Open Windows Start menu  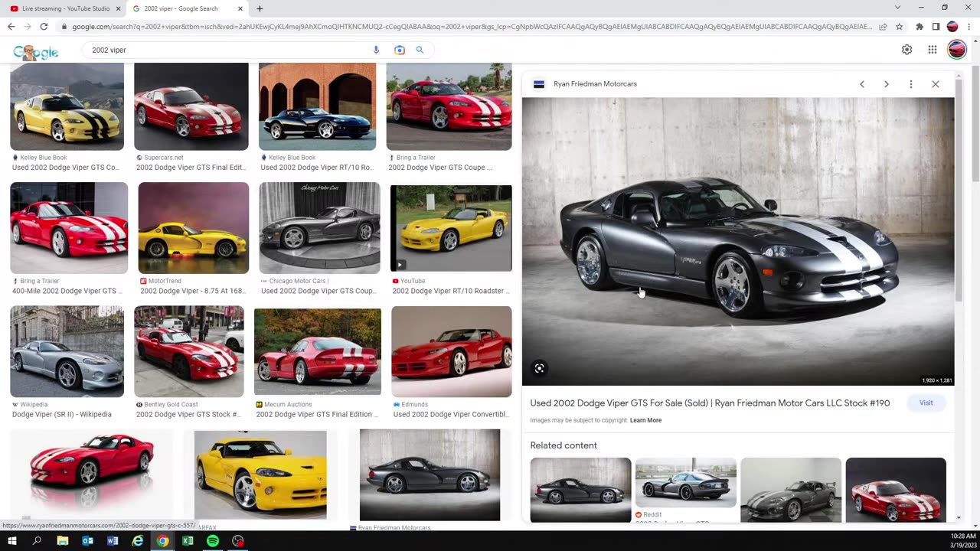pos(11,541)
